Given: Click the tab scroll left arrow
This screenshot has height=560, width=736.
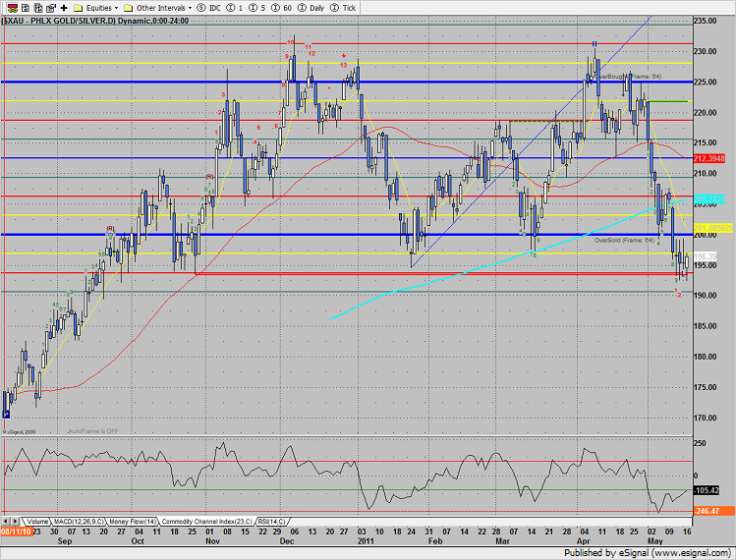Looking at the screenshot, I should (x=6, y=521).
